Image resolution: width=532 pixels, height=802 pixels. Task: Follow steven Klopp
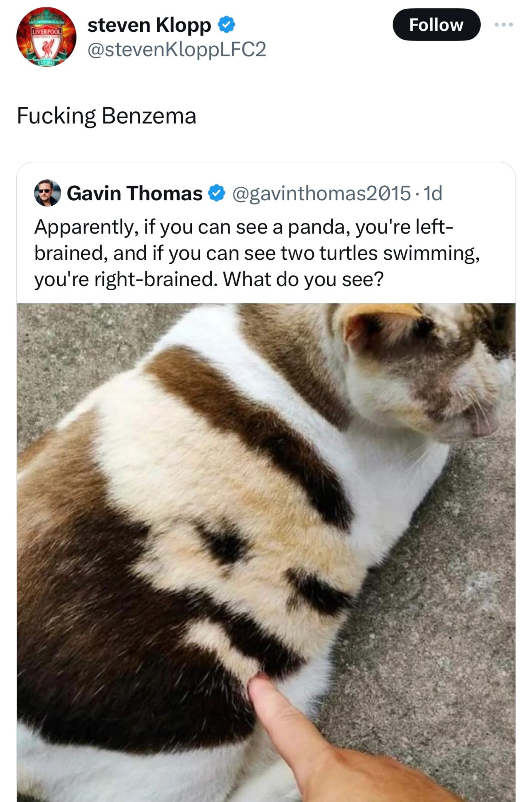(x=436, y=24)
